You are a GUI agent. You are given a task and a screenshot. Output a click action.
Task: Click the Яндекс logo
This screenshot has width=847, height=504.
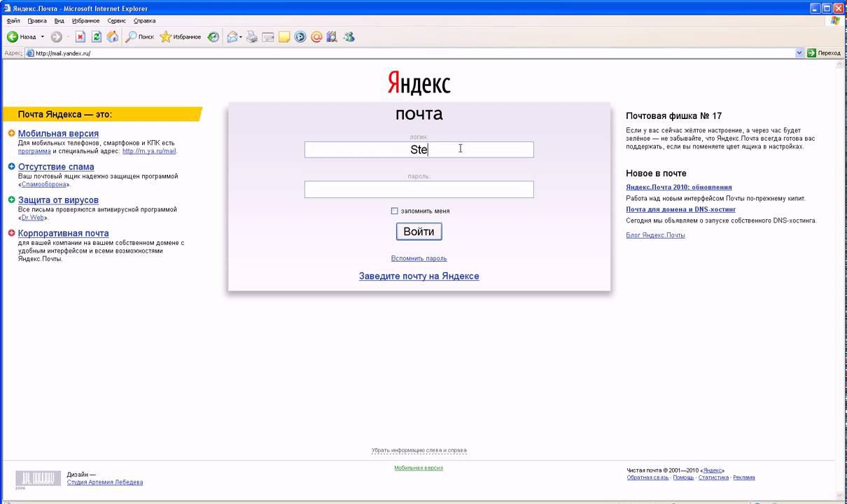419,83
